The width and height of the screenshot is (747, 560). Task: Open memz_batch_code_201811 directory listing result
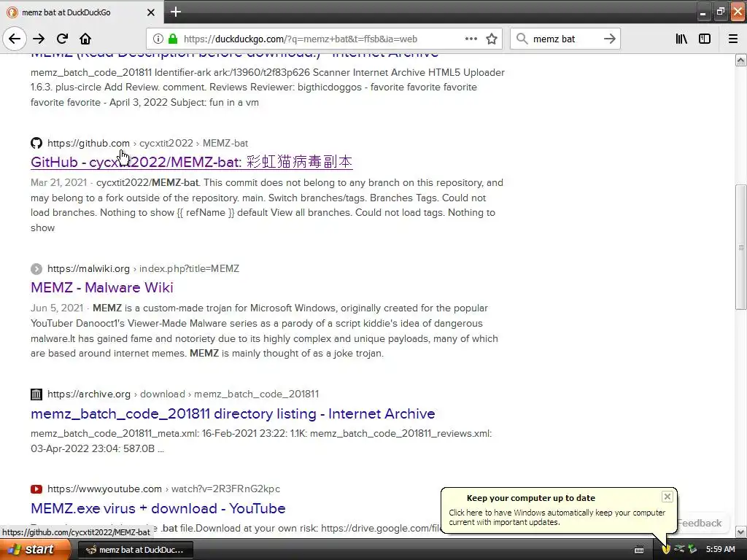click(233, 413)
